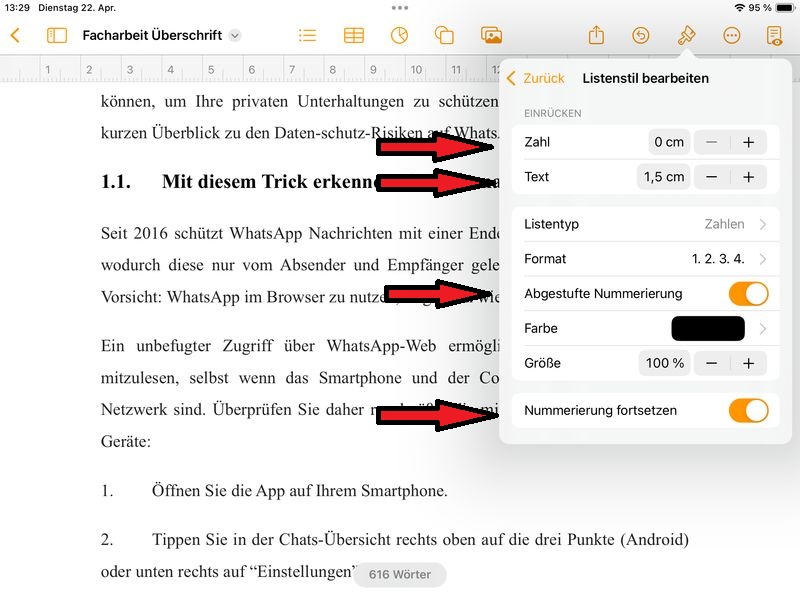Open the sidebar view options icon
Screen dimensions: 800x600
[x=57, y=35]
